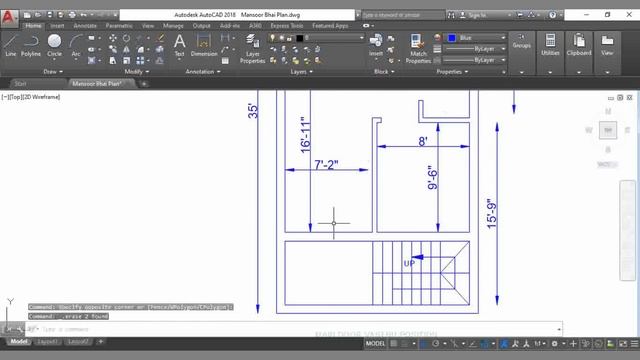The image size is (640, 360).
Task: Select the Mirror tool in Modify
Action: [x=127, y=49]
